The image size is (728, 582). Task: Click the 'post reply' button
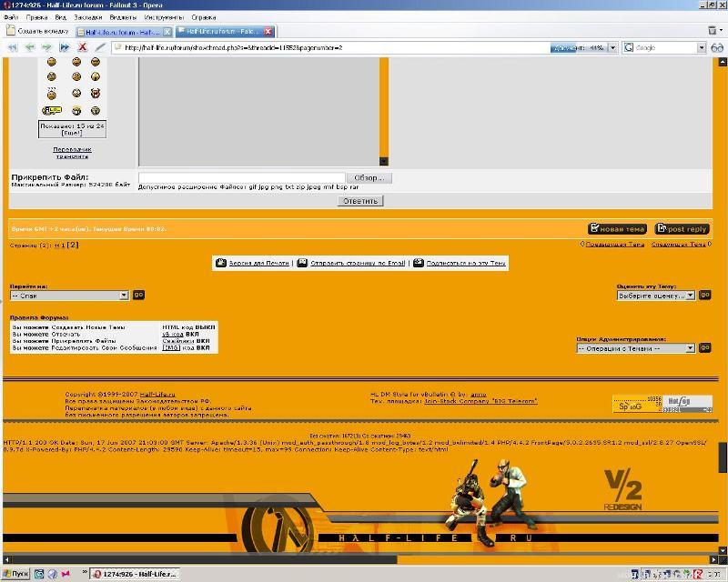click(x=682, y=229)
